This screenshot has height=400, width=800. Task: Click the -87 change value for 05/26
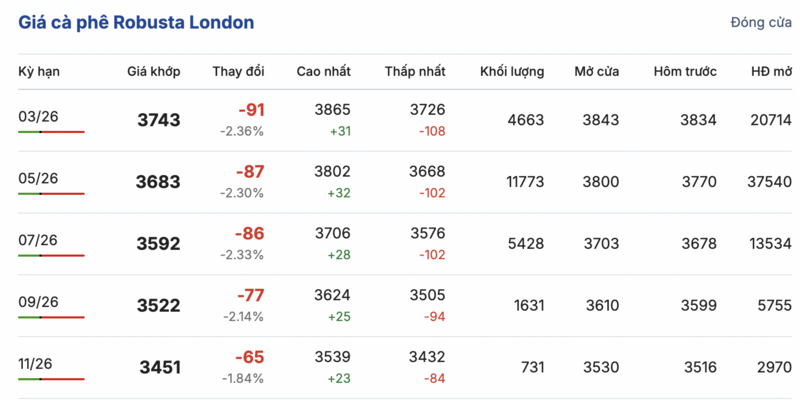coord(249,172)
